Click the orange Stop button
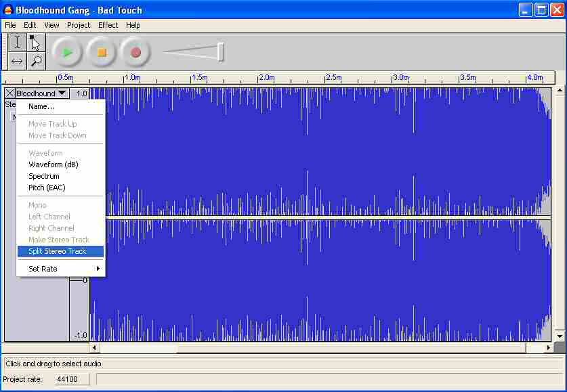The height and width of the screenshot is (392, 567). [102, 53]
